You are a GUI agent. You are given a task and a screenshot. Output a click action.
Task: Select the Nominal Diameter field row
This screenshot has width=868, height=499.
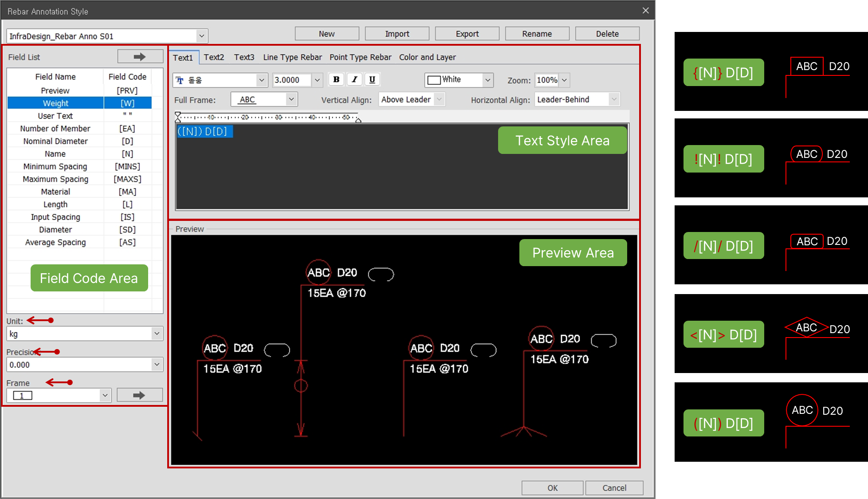(x=56, y=141)
